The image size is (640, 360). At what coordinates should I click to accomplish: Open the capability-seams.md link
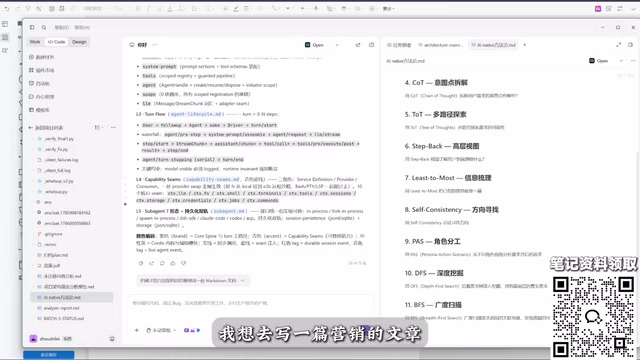pyautogui.click(x=212, y=179)
